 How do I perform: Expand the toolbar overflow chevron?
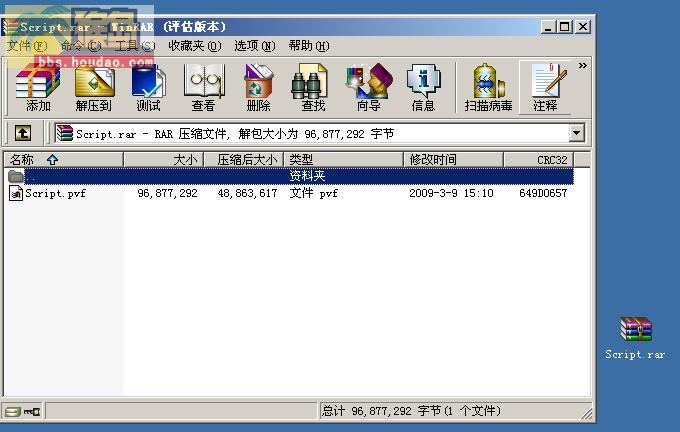(x=582, y=65)
